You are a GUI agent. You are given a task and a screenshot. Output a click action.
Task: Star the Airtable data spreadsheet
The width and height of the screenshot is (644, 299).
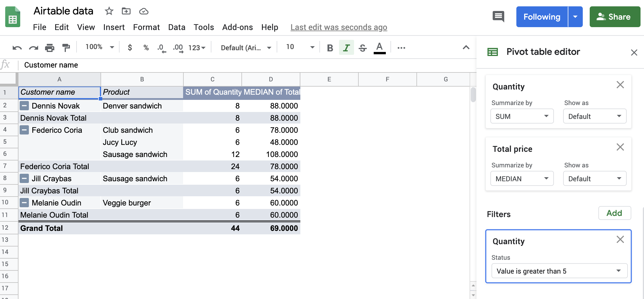(109, 11)
